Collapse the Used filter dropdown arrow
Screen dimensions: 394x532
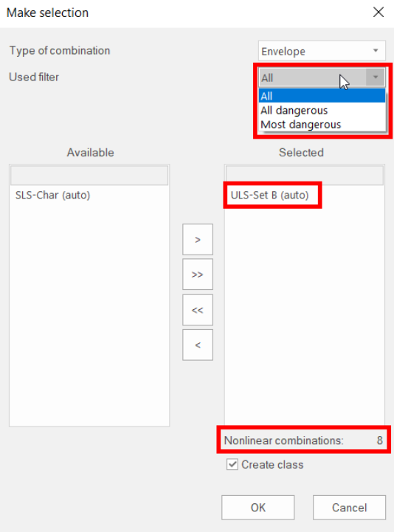click(375, 77)
